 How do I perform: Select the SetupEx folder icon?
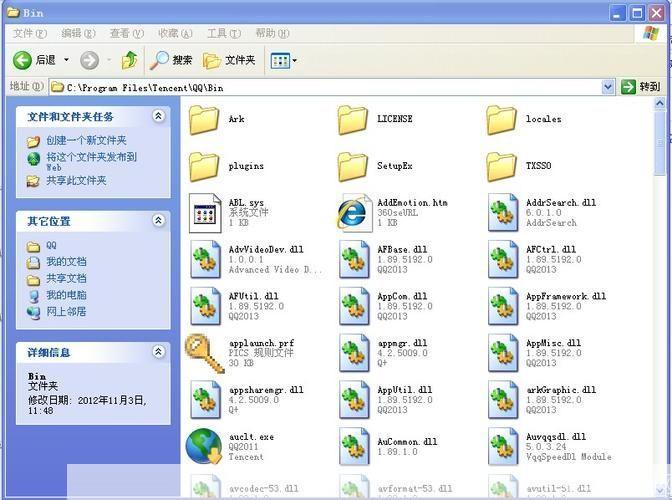point(353,167)
